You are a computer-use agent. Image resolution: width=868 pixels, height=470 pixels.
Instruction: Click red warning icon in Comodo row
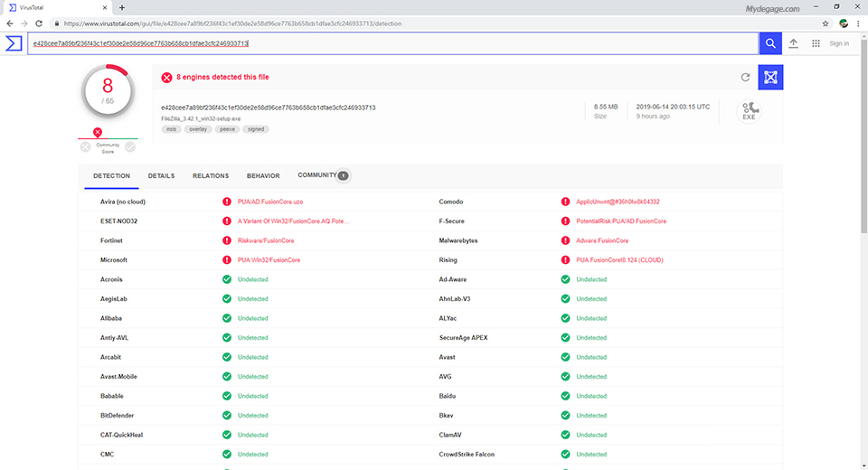565,202
